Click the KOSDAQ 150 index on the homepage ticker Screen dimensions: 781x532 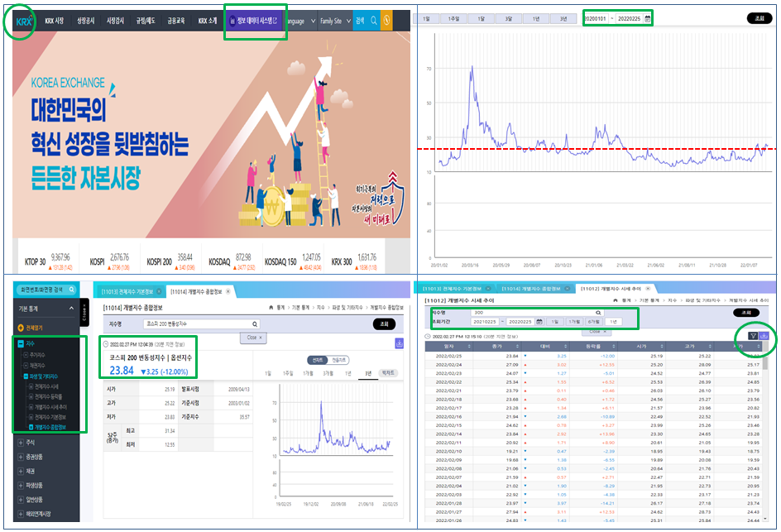293,260
